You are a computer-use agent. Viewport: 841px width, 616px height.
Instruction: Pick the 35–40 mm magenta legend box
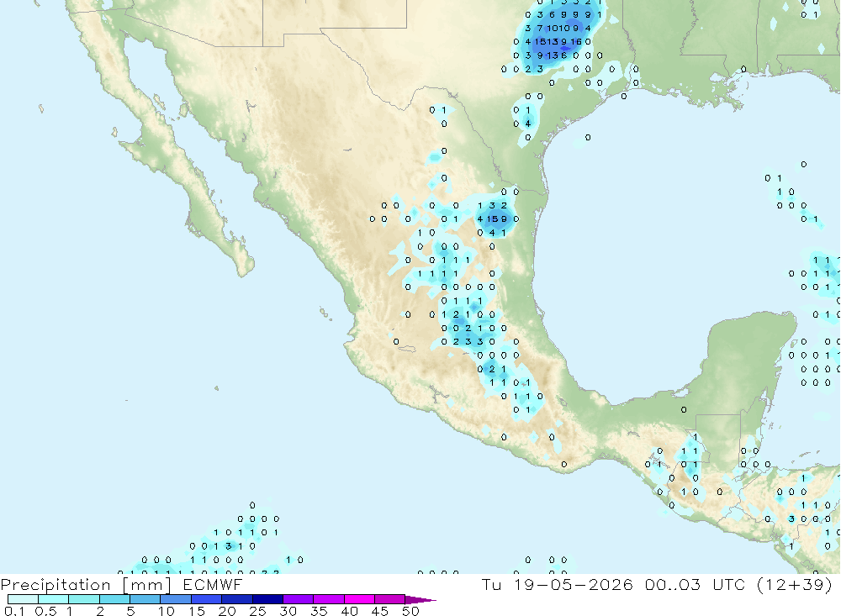pyautogui.click(x=328, y=599)
